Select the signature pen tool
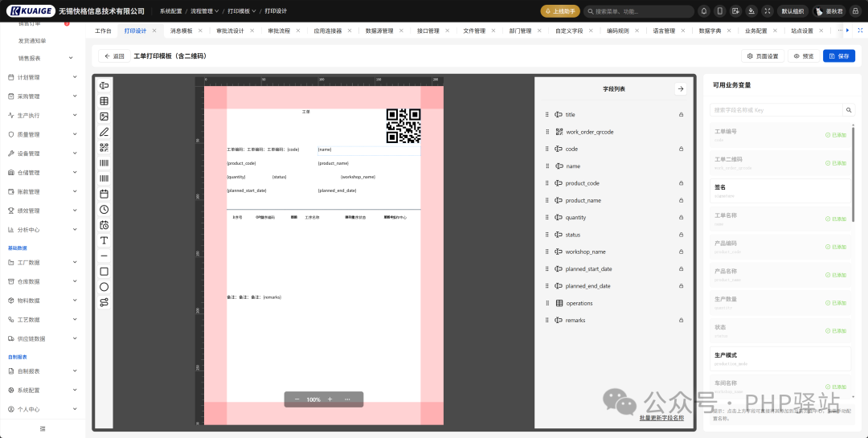The width and height of the screenshot is (868, 438). pyautogui.click(x=104, y=133)
